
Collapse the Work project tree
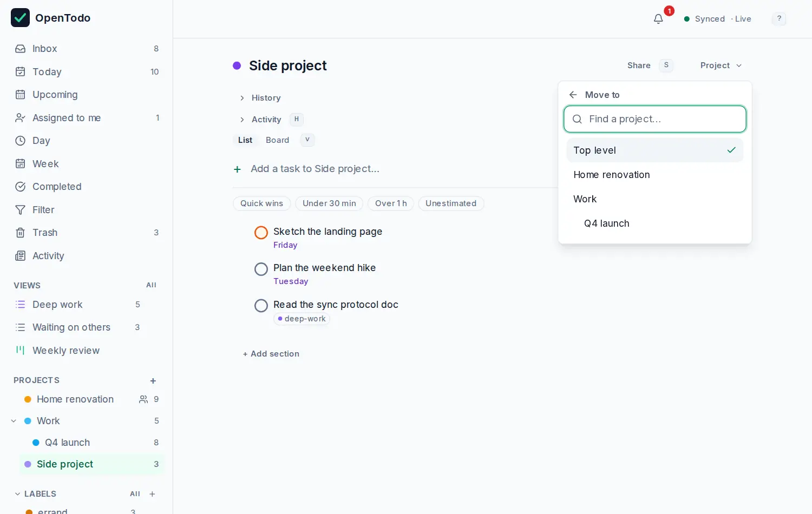click(14, 421)
